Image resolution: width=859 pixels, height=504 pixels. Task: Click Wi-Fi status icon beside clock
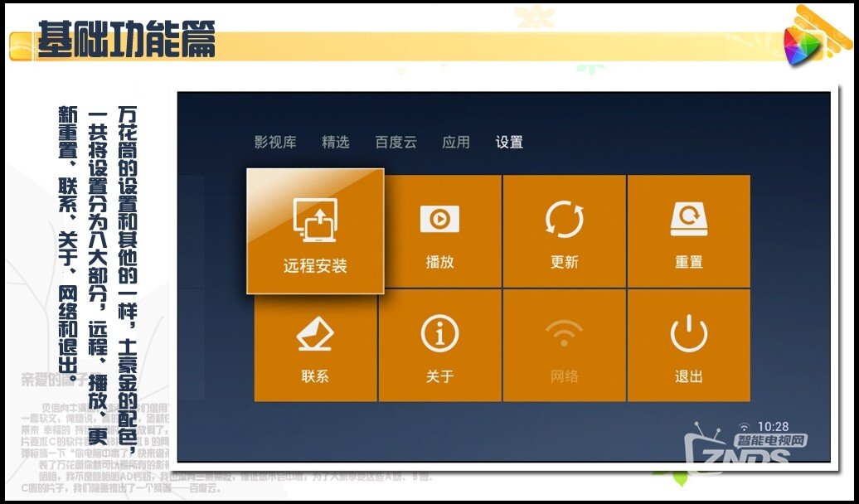(744, 426)
